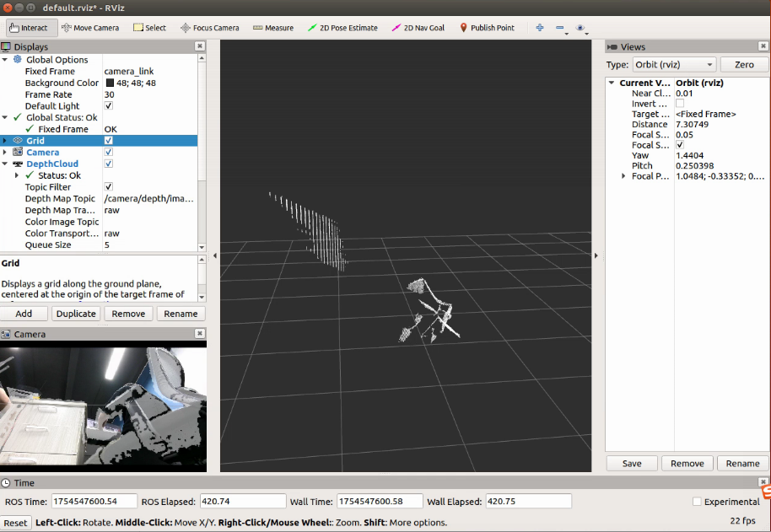Enable the Experimental checkbox
The image size is (771, 532).
coord(697,502)
